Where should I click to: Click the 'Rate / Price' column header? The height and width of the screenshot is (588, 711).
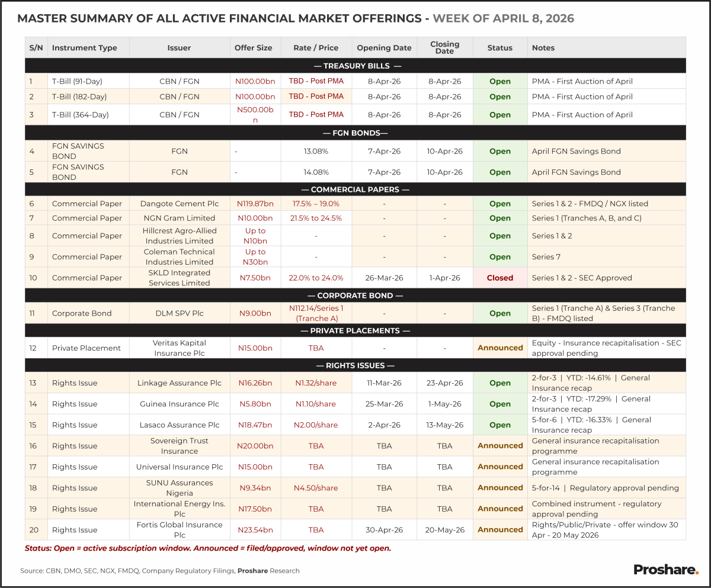316,47
